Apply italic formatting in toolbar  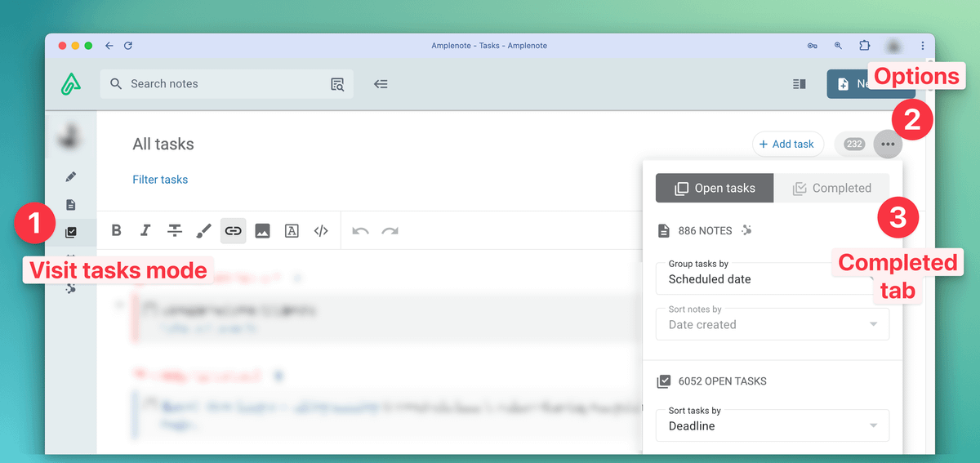pyautogui.click(x=145, y=231)
